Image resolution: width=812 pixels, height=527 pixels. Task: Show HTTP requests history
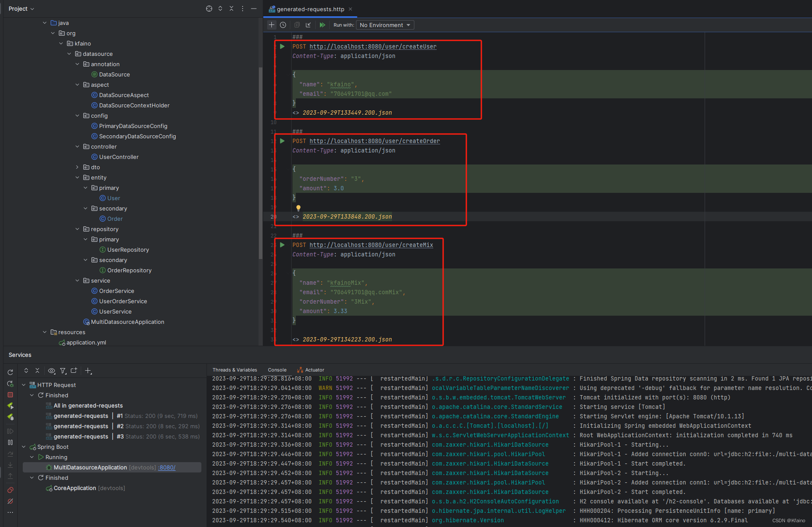click(x=283, y=25)
